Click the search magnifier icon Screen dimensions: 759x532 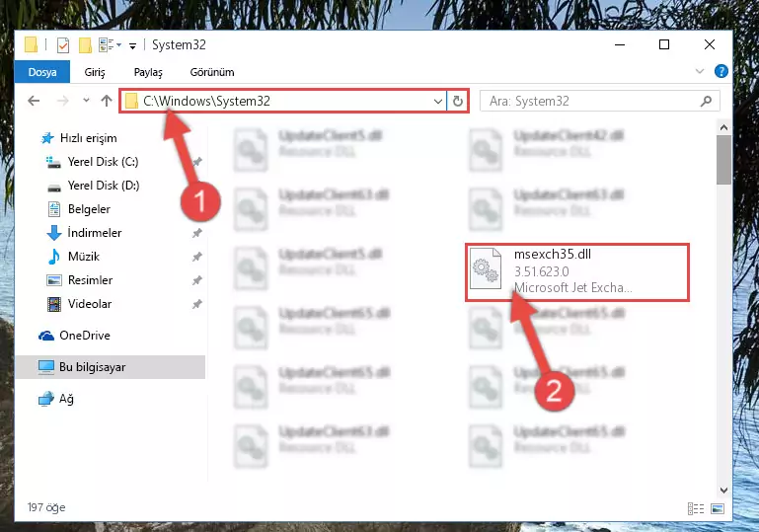706,102
